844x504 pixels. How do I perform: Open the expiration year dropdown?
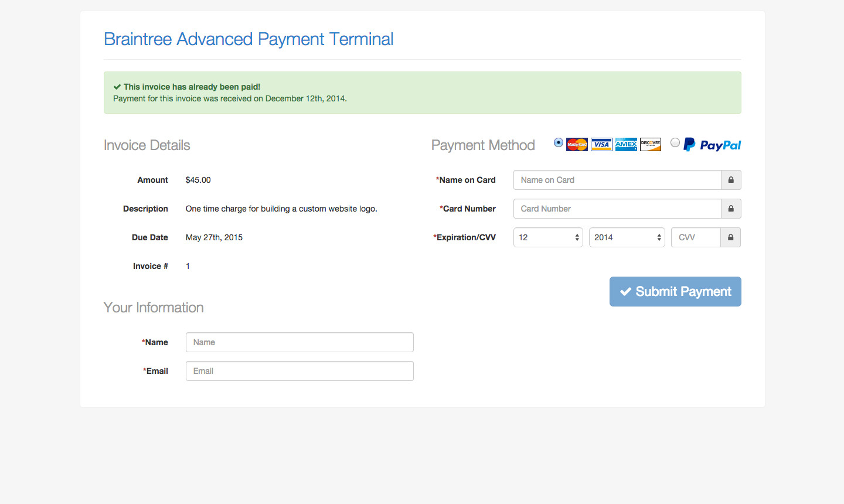[x=627, y=237]
